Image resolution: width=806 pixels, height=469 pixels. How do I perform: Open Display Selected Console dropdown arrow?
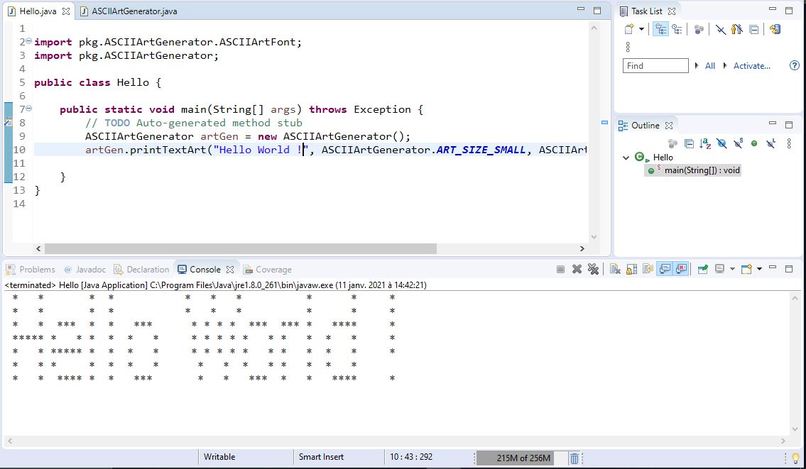(732, 268)
